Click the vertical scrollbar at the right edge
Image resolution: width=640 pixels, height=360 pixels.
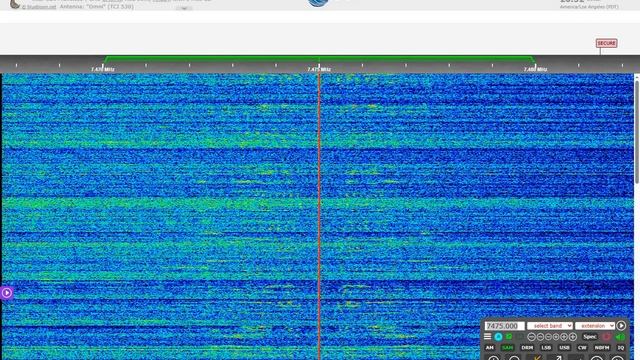[637, 131]
